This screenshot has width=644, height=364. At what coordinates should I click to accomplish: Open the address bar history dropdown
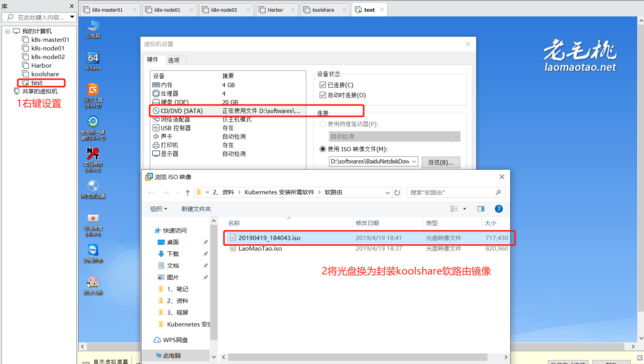coord(387,192)
